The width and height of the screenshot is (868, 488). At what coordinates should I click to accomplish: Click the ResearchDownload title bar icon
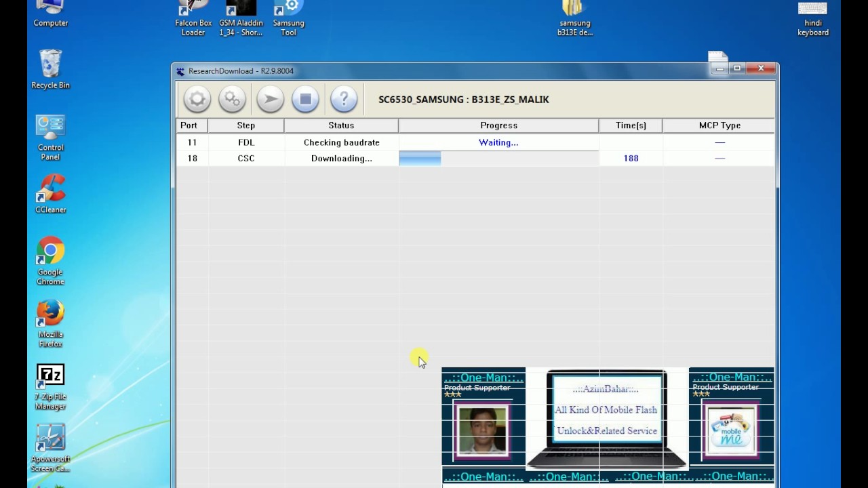pyautogui.click(x=180, y=71)
